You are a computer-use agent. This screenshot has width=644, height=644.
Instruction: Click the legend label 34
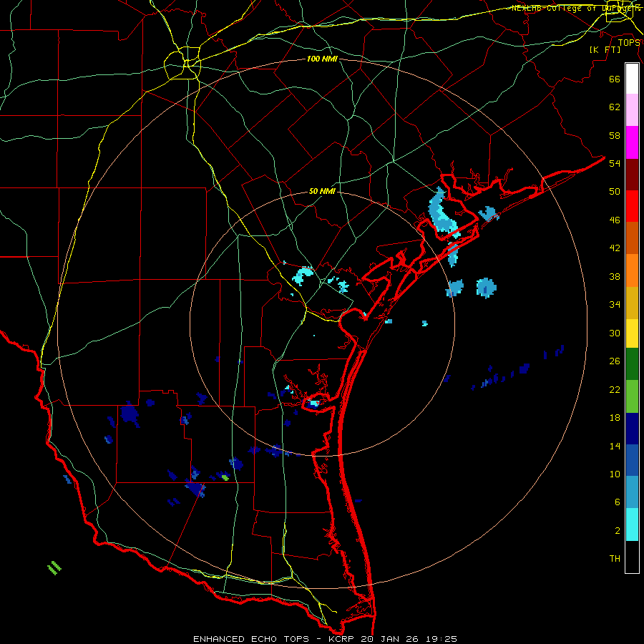(615, 305)
